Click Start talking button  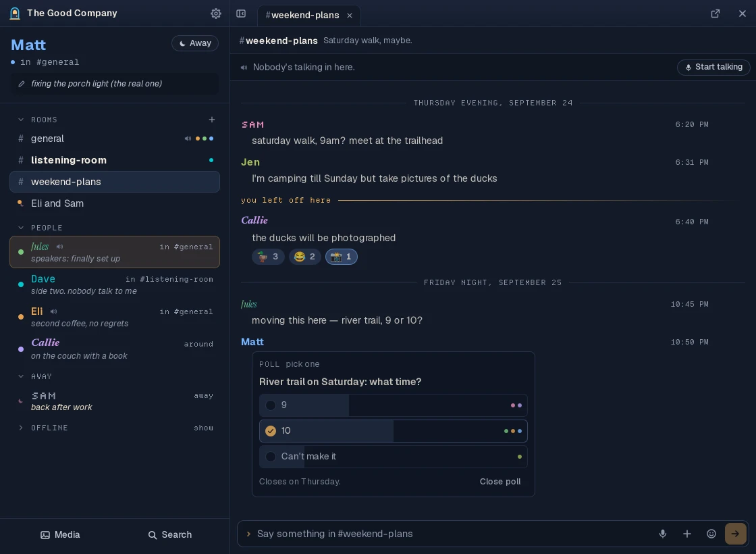tap(713, 67)
